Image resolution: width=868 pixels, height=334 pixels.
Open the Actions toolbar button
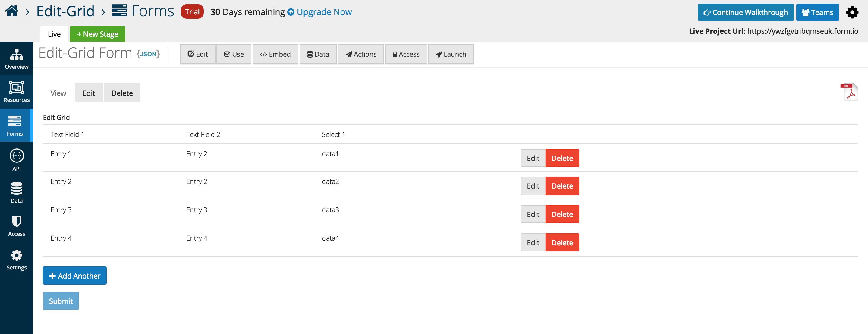point(360,54)
